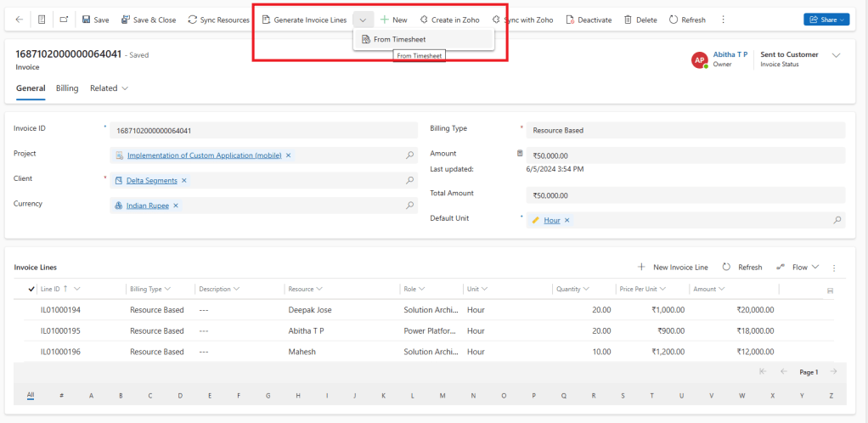
Task: Click the Sync Resources icon
Action: coord(193,20)
